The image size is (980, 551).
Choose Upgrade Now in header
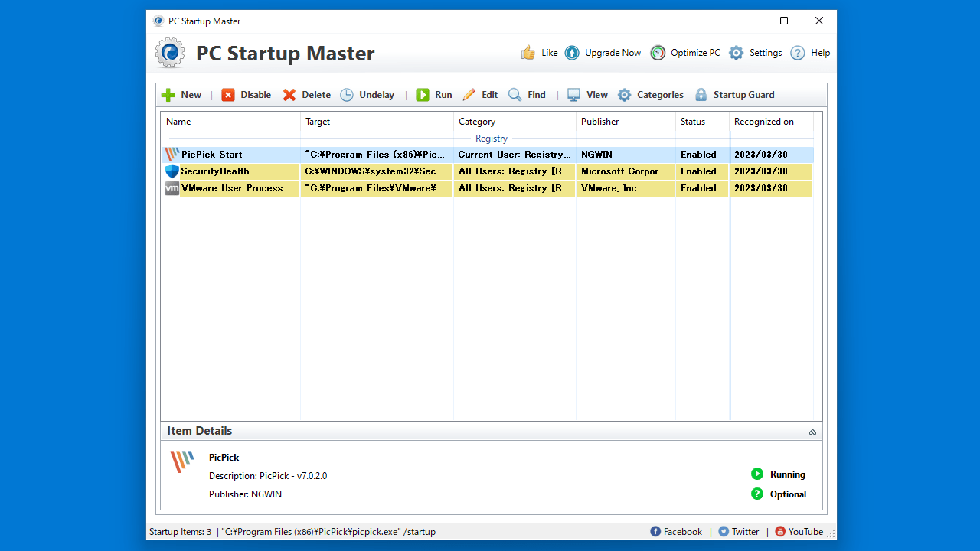point(612,53)
